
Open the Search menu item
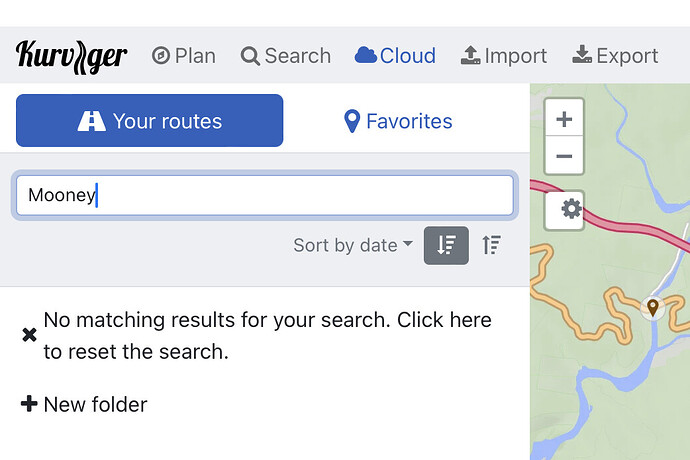pyautogui.click(x=286, y=56)
